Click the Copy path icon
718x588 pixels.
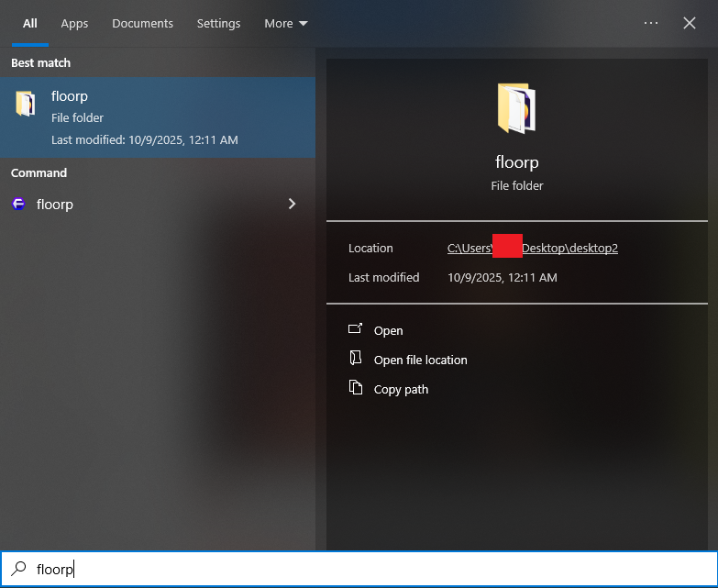click(356, 387)
